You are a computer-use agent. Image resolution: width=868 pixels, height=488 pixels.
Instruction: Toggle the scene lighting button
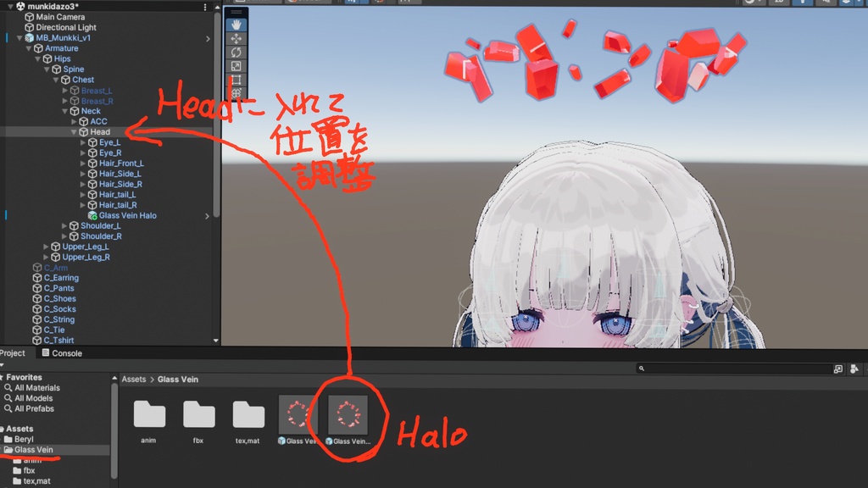(802, 3)
